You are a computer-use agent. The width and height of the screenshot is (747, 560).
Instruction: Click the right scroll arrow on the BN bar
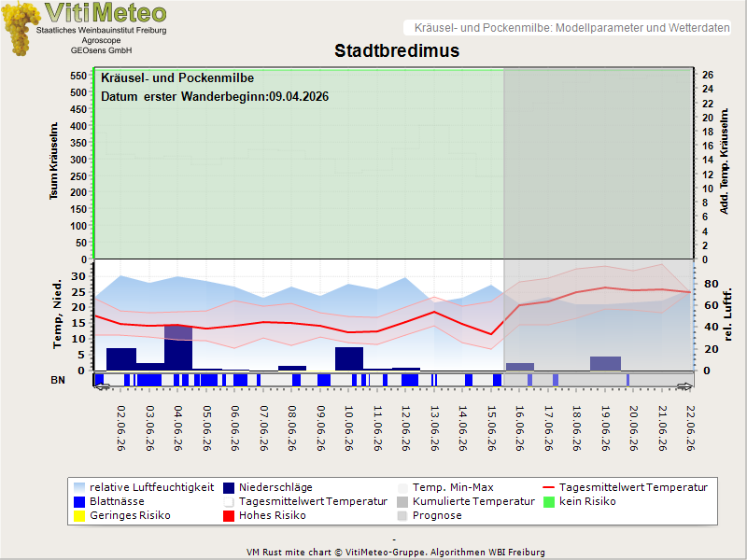tap(684, 386)
